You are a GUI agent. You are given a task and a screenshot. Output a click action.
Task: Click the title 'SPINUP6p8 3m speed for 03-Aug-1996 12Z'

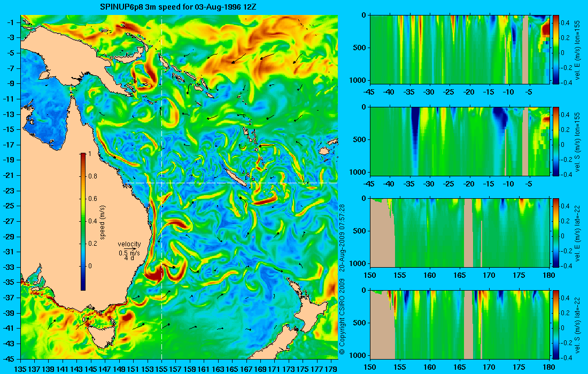pyautogui.click(x=179, y=7)
